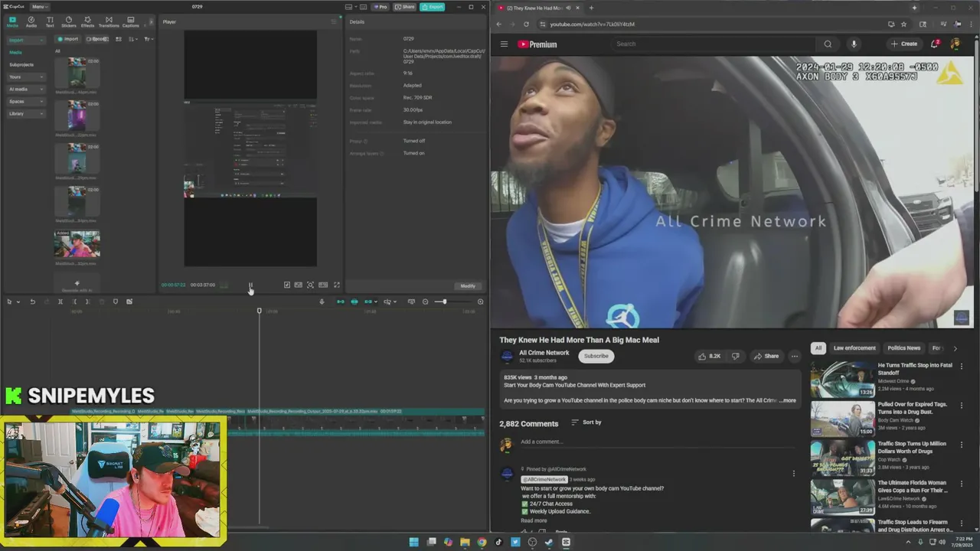Select the All chip in YouTube sidebar

[818, 348]
